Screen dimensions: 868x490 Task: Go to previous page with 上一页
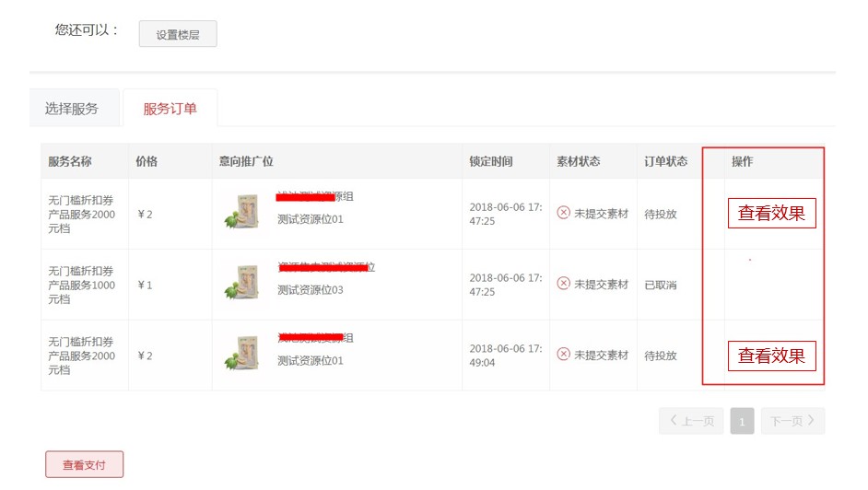pos(691,421)
